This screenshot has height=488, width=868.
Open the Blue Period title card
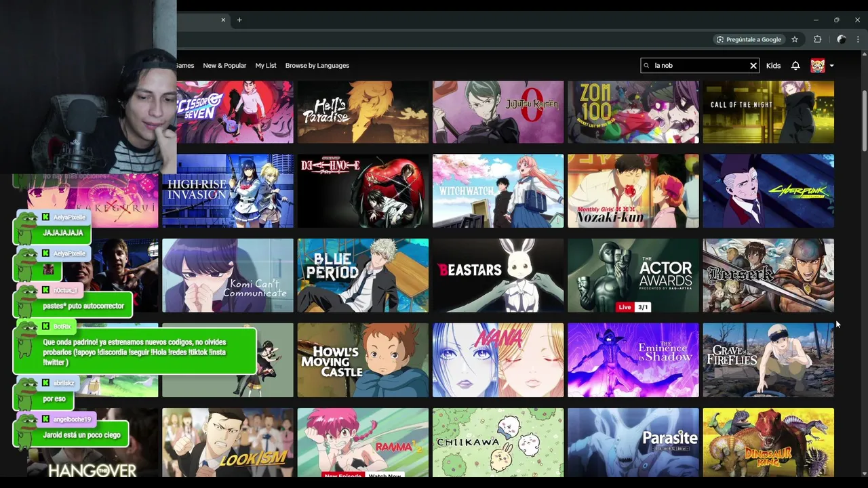tap(363, 275)
